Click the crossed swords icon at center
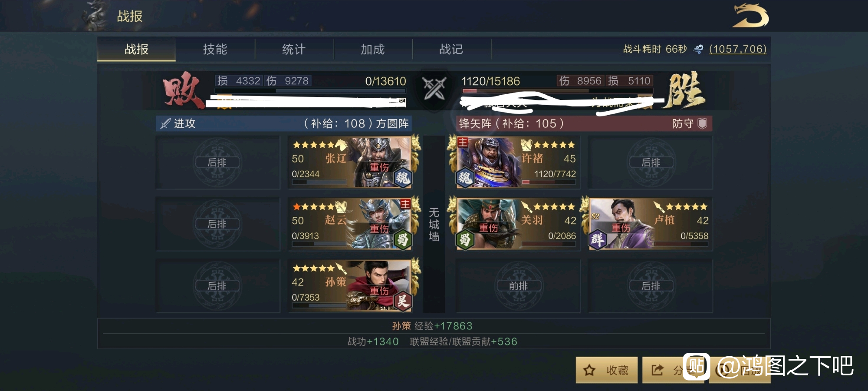The height and width of the screenshot is (391, 868). (434, 88)
